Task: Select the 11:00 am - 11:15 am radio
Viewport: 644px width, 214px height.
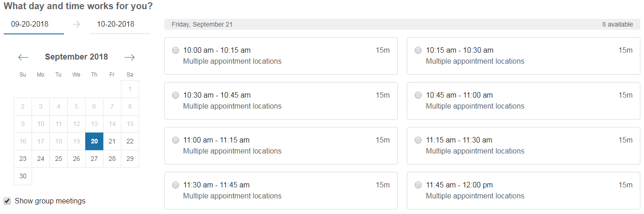Action: click(176, 140)
